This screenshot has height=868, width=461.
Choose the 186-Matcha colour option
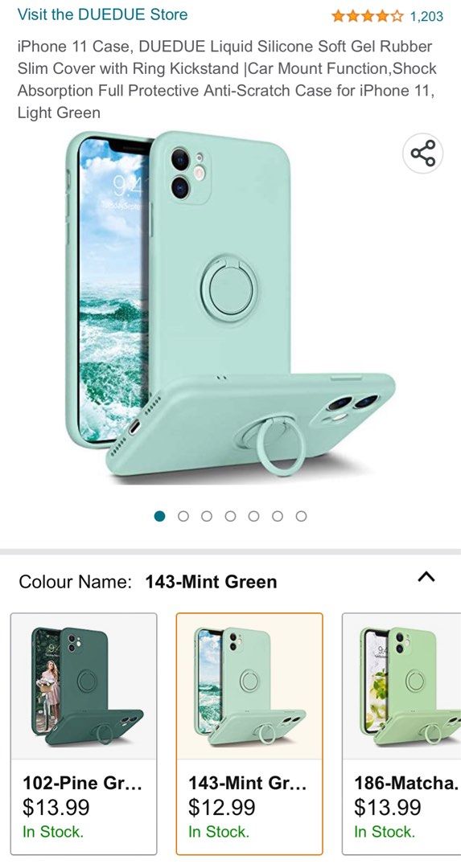(401, 734)
